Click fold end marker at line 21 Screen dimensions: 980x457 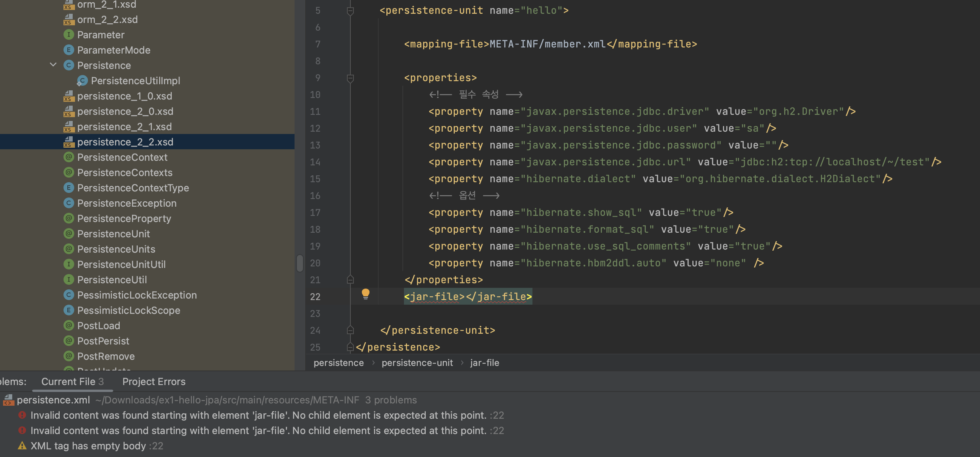[350, 280]
